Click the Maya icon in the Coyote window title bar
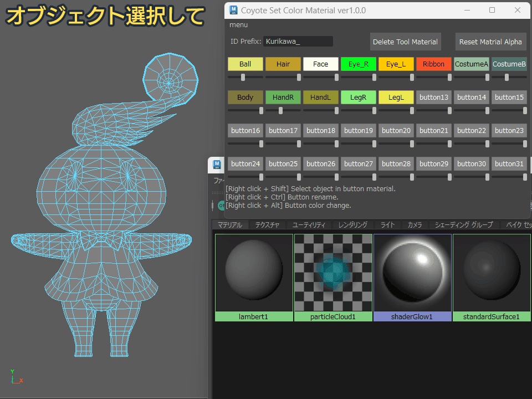Viewport: 532px width, 399px height. pyautogui.click(x=234, y=10)
